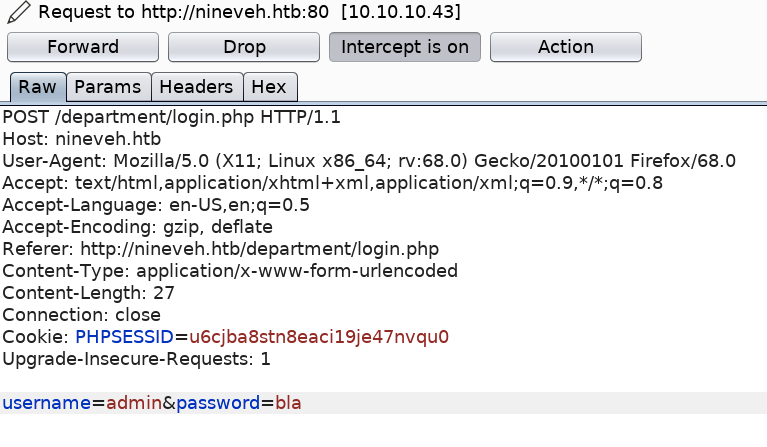Click the POST request line
This screenshot has width=767, height=447.
point(171,117)
